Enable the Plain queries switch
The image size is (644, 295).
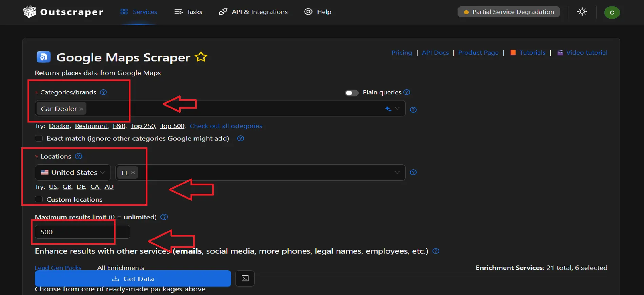(351, 93)
